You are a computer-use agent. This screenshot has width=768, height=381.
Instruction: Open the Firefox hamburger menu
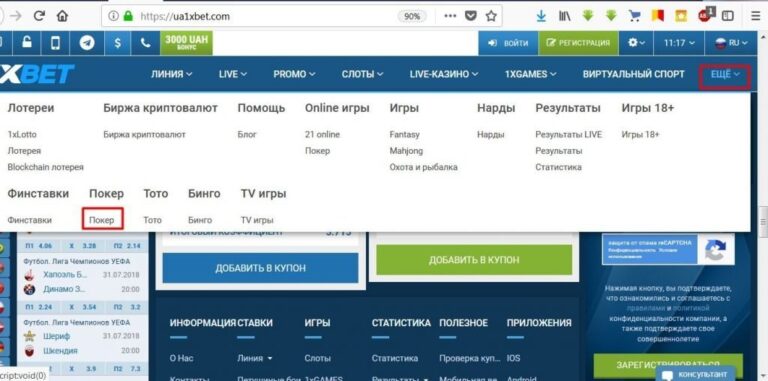[x=756, y=16]
